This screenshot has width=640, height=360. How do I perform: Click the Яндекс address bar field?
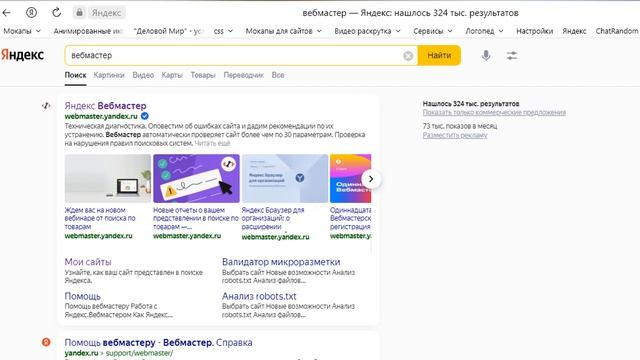(x=107, y=13)
